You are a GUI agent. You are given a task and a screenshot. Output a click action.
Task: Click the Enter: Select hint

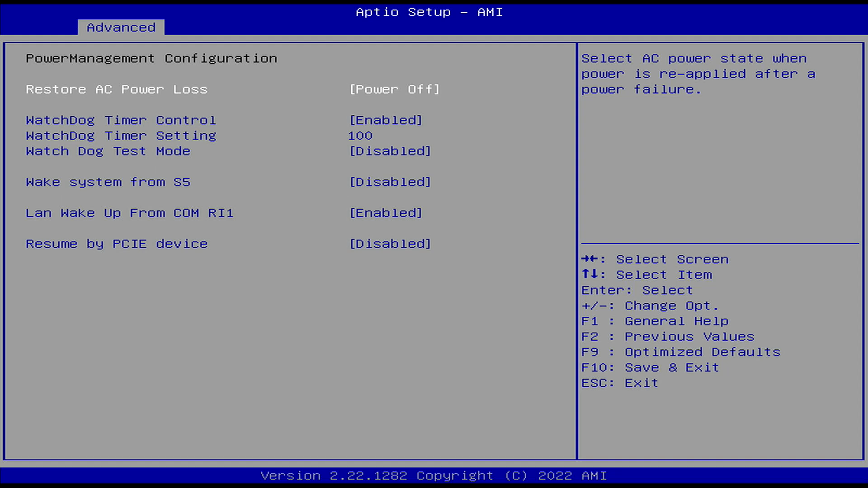(637, 290)
